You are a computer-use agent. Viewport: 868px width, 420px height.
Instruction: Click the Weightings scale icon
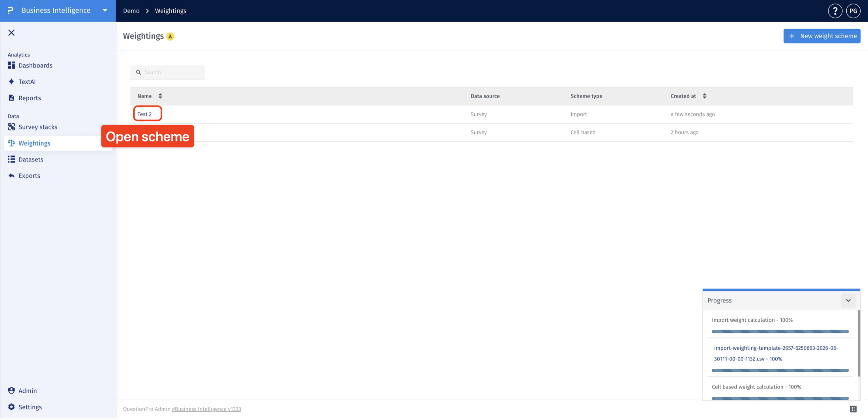click(11, 143)
